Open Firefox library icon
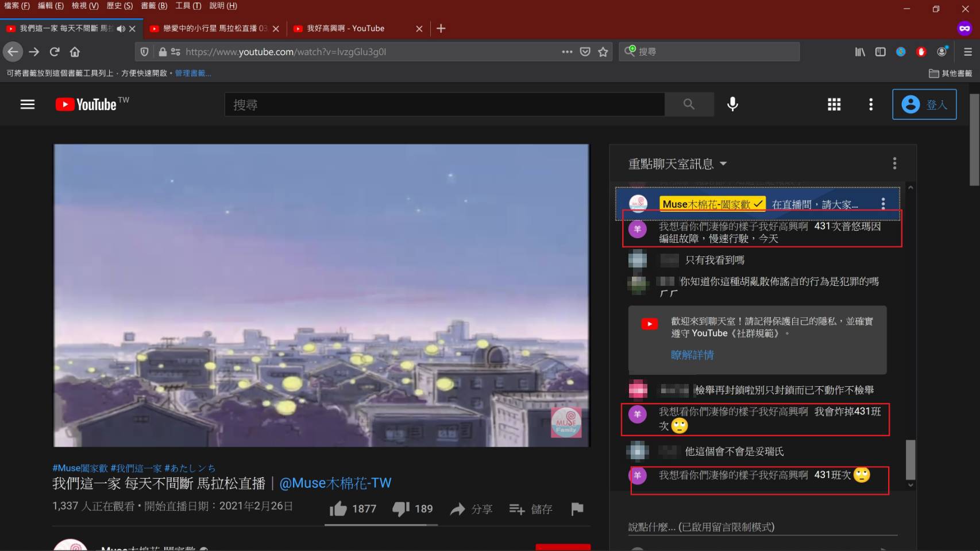This screenshot has height=551, width=980. [x=860, y=52]
